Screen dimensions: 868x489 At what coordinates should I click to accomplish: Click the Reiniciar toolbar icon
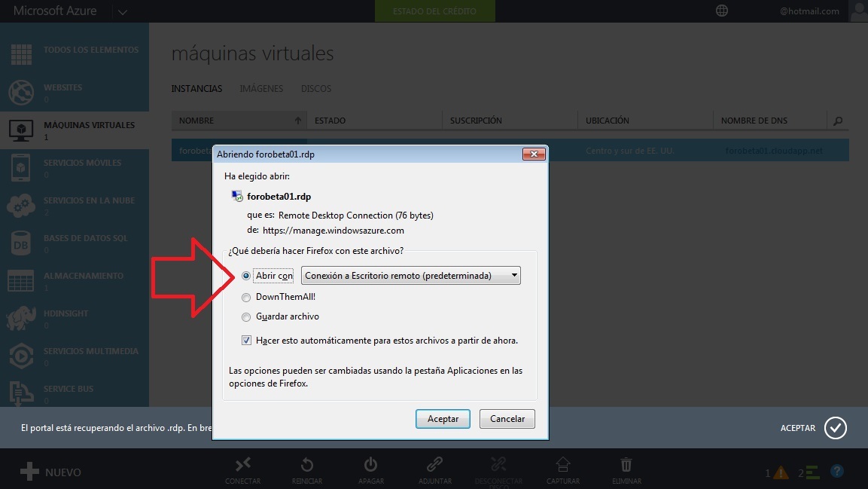[x=307, y=464]
